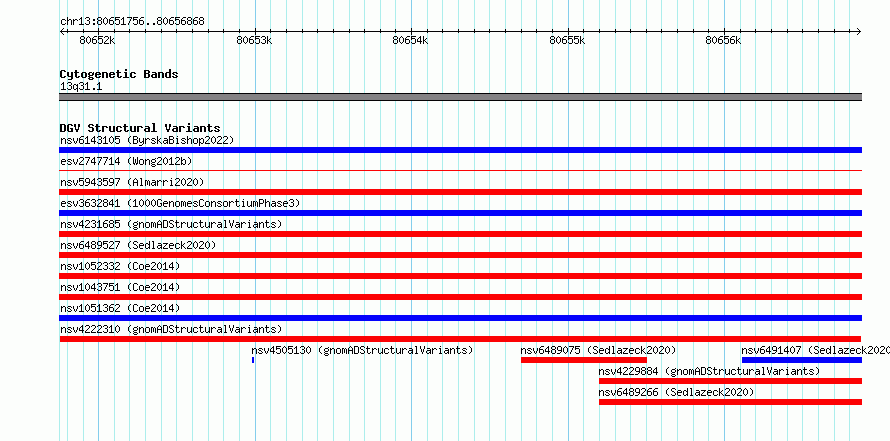The image size is (890, 441).
Task: Click nsv1052332 (Coe2014) label
Action: pos(120,266)
